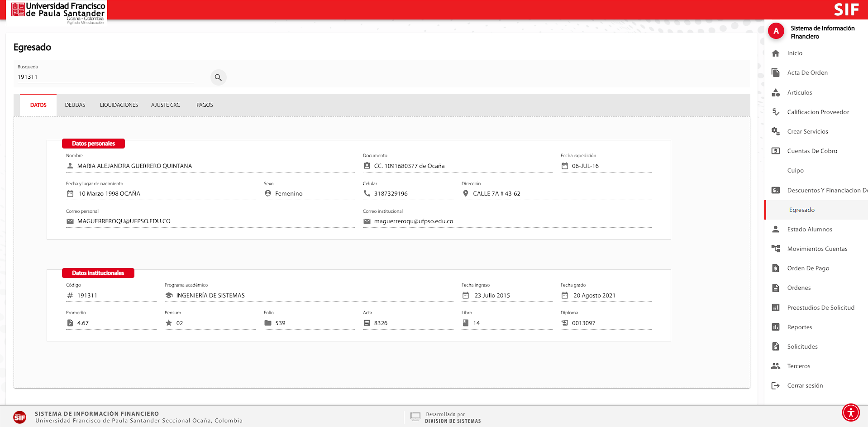Click document value CC. 1091680377 de Ocaña
This screenshot has width=868, height=427.
[409, 166]
